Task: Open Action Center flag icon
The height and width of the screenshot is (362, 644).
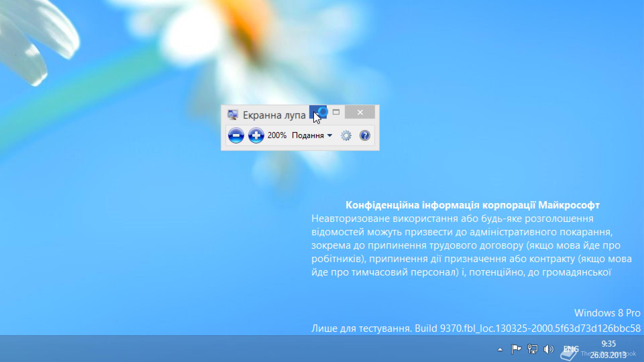Action: 516,349
